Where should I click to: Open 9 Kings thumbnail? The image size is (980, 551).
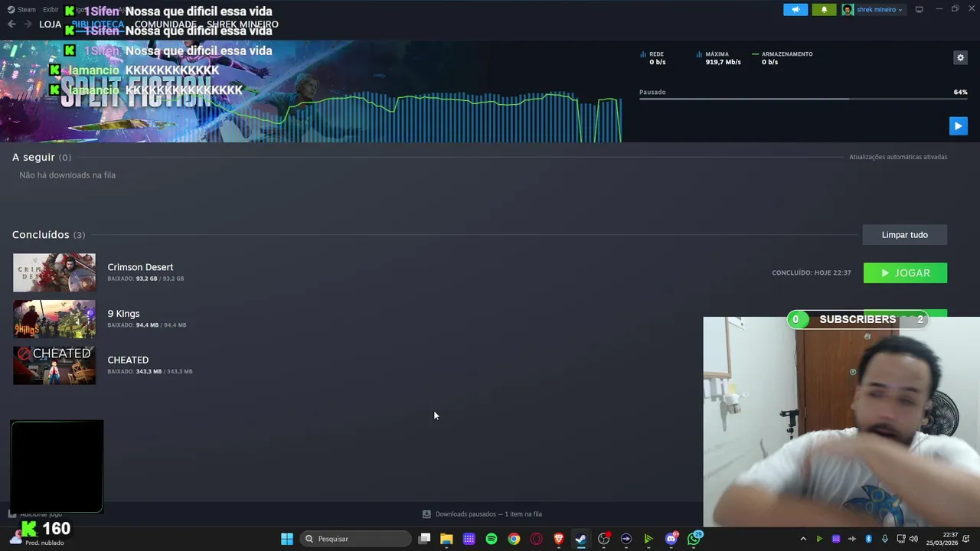point(54,319)
